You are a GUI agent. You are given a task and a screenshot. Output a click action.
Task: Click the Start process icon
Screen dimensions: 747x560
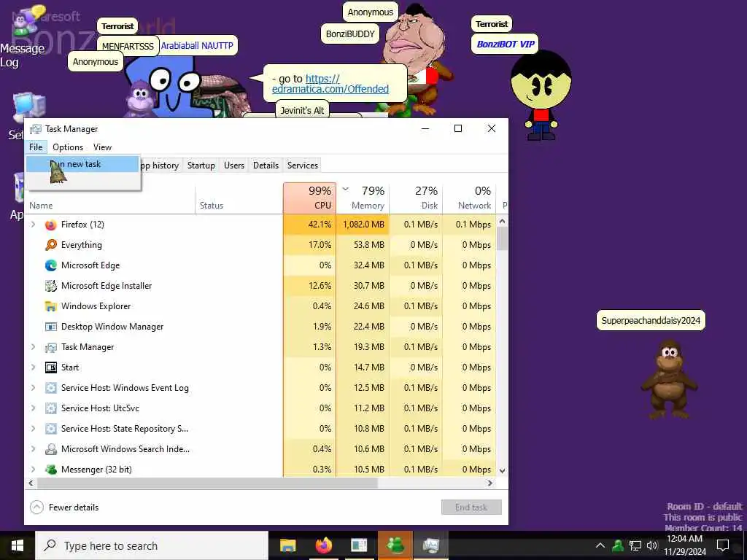pyautogui.click(x=50, y=367)
